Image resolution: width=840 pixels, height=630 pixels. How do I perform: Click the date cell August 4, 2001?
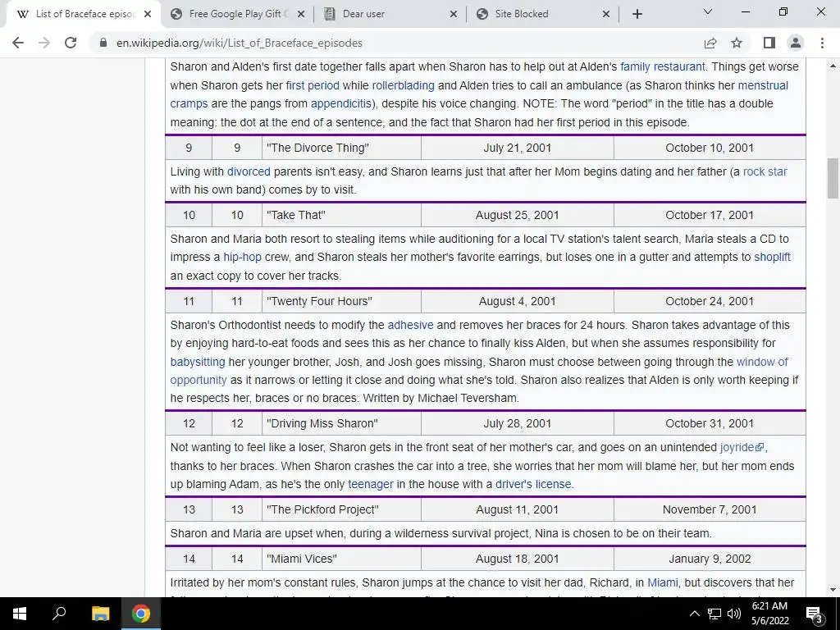coord(517,301)
